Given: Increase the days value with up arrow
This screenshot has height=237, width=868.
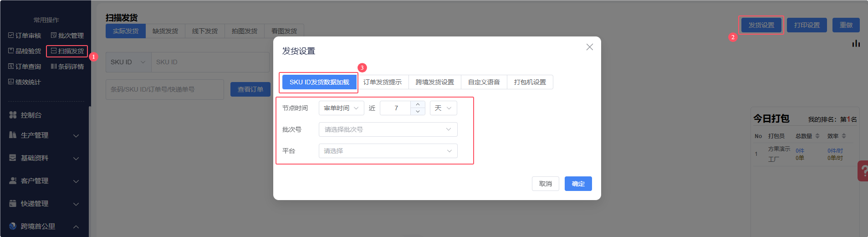Looking at the screenshot, I should pyautogui.click(x=418, y=104).
